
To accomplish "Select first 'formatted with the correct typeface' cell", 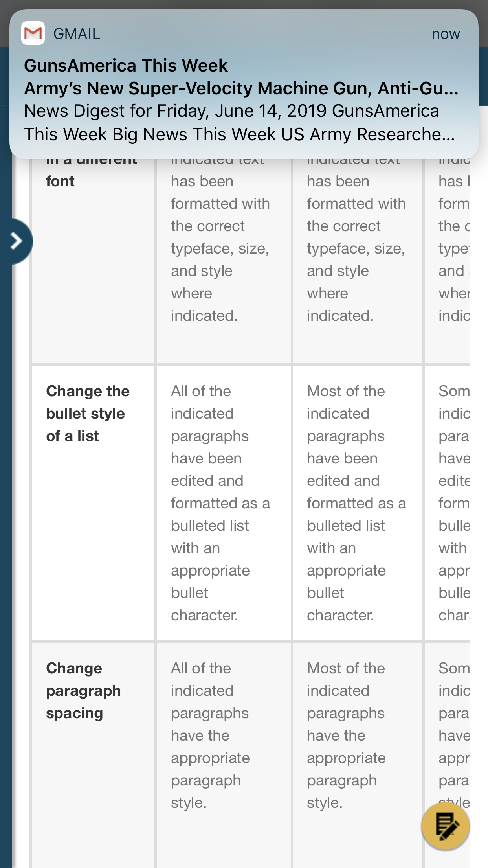I will pyautogui.click(x=224, y=259).
